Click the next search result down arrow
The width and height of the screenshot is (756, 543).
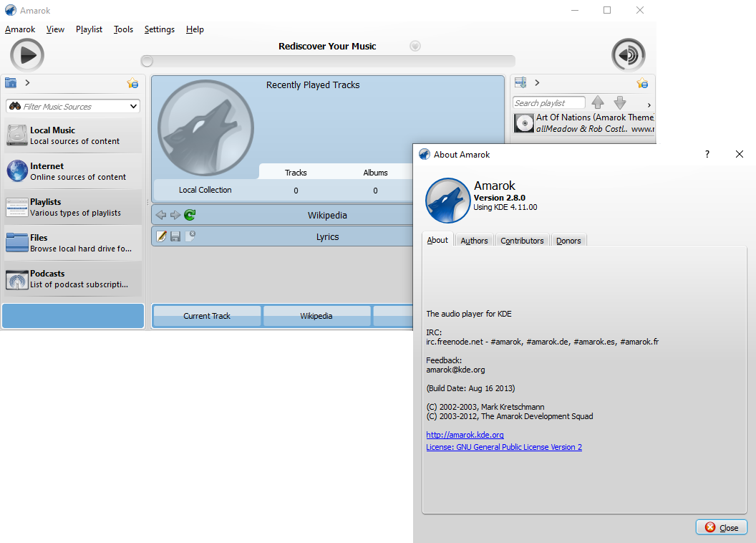pyautogui.click(x=620, y=102)
